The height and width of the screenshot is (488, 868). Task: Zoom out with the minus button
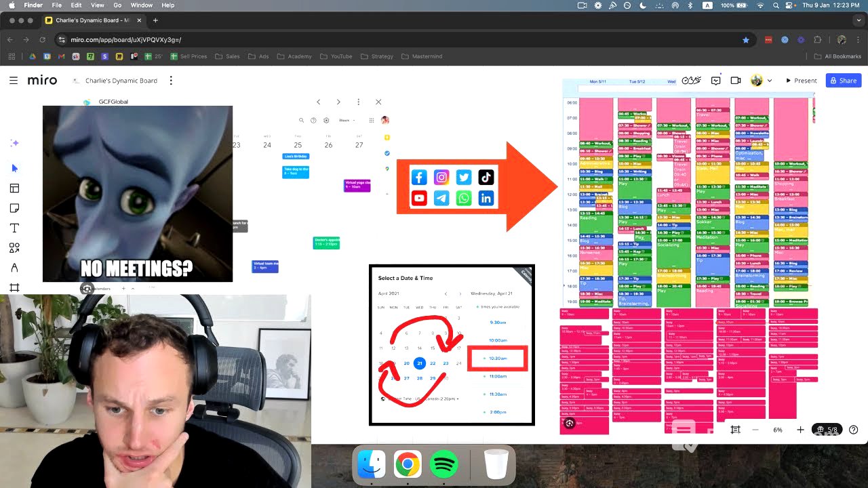pos(755,430)
